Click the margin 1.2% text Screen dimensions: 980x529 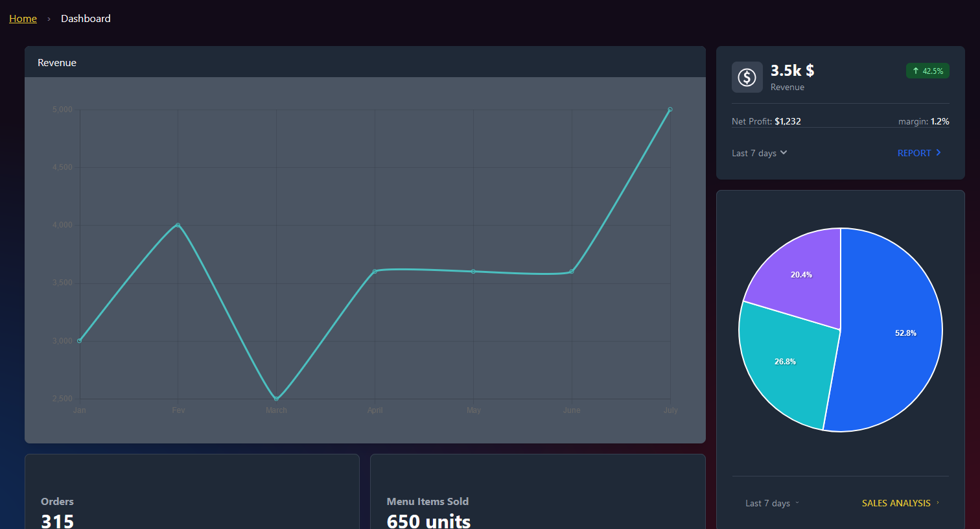click(924, 121)
